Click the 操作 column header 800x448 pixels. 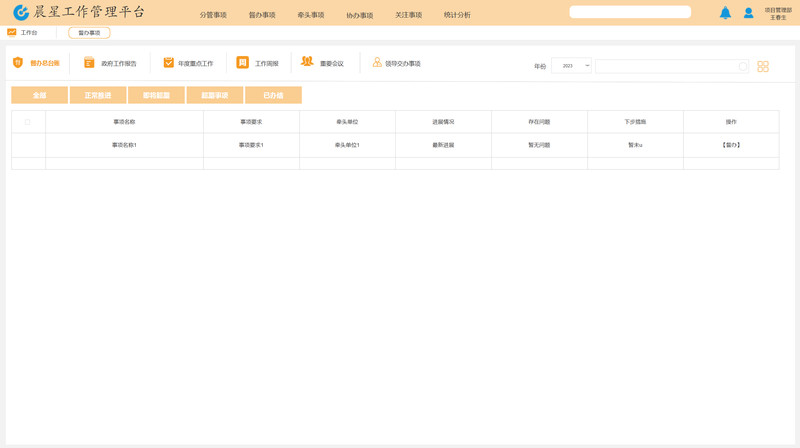click(731, 122)
